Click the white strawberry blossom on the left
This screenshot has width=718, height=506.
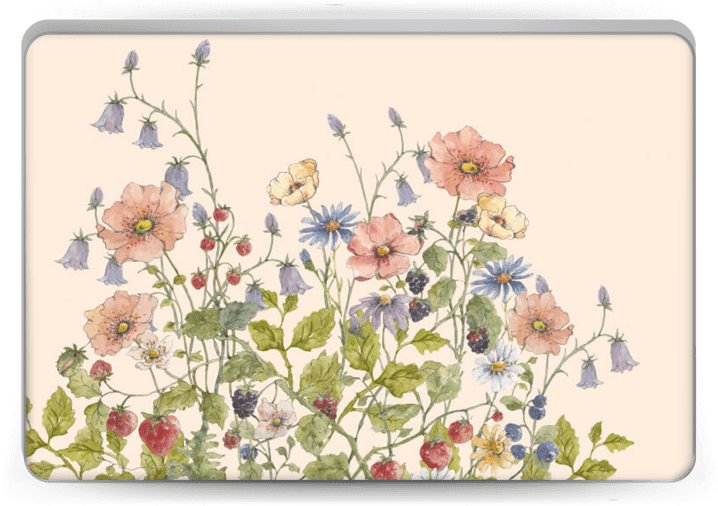tap(152, 351)
